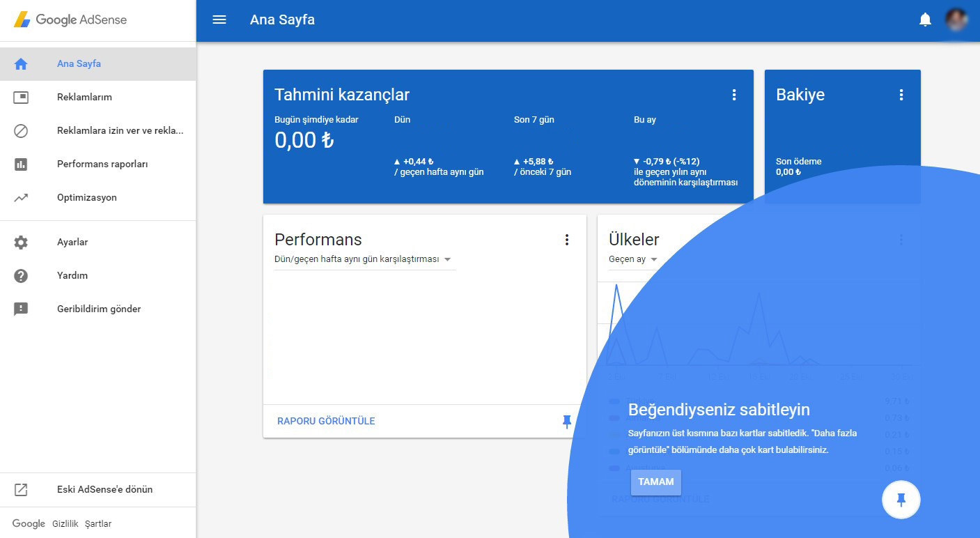Viewport: 980px width, 538px height.
Task: Click the Optimizasyon trend icon
Action: [x=21, y=198]
